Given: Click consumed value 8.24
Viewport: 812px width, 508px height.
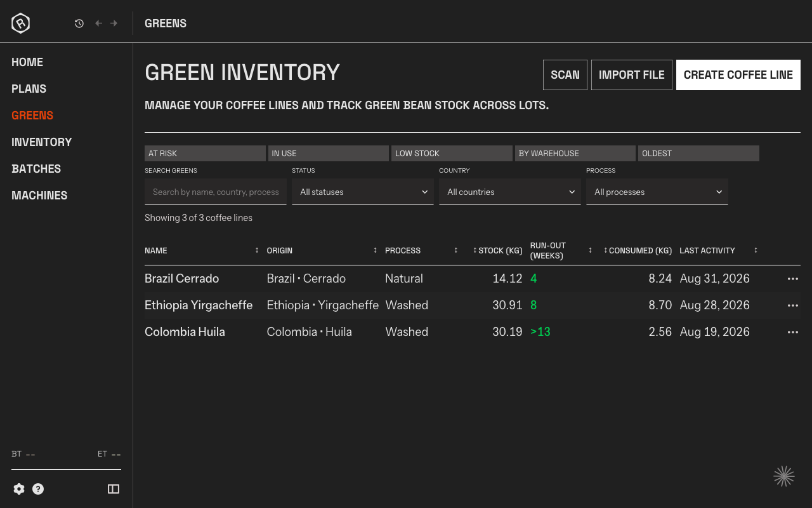Looking at the screenshot, I should 660,279.
